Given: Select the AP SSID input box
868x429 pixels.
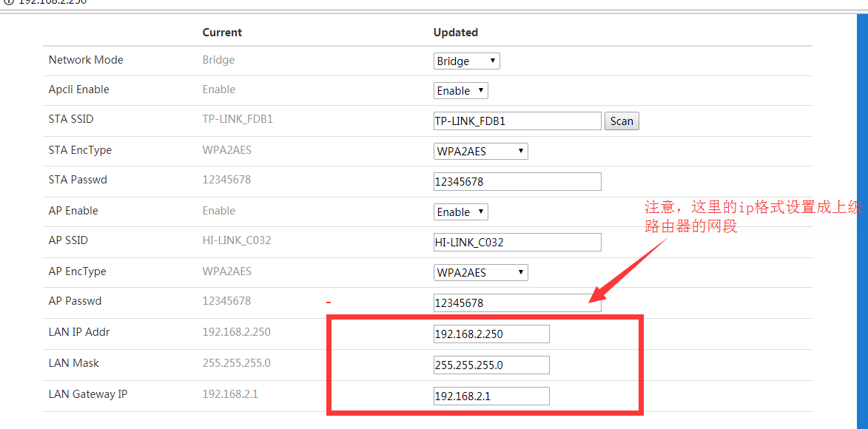Looking at the screenshot, I should tap(517, 243).
